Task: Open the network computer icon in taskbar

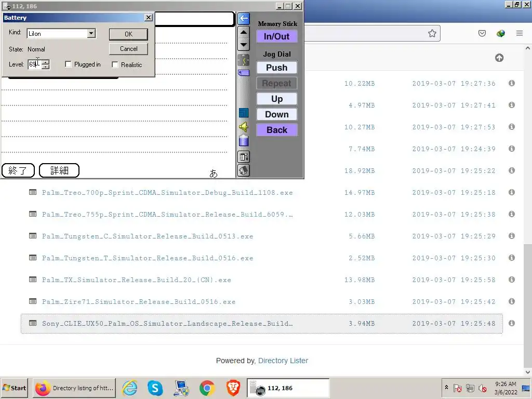Action: [181, 388]
